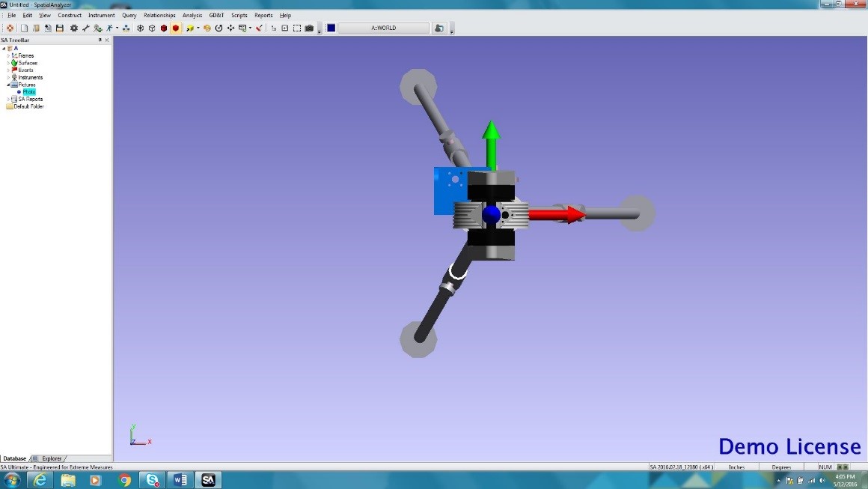Image resolution: width=868 pixels, height=489 pixels.
Task: Expand the Frames tree node
Action: point(8,55)
